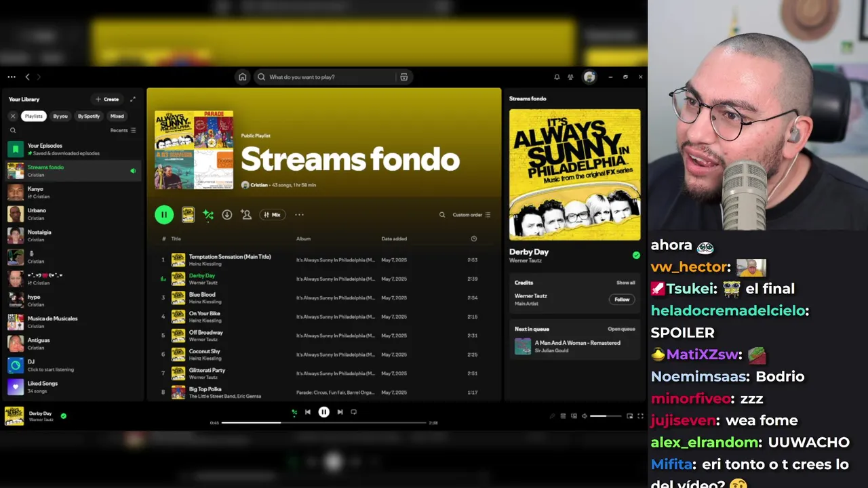This screenshot has width=868, height=488.
Task: Open the playlist cover preview thumbnail button
Action: (x=188, y=215)
